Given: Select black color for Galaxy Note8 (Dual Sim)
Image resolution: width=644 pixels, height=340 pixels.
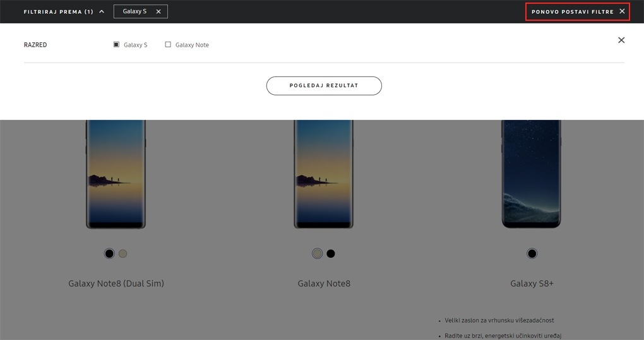Looking at the screenshot, I should (x=109, y=253).
